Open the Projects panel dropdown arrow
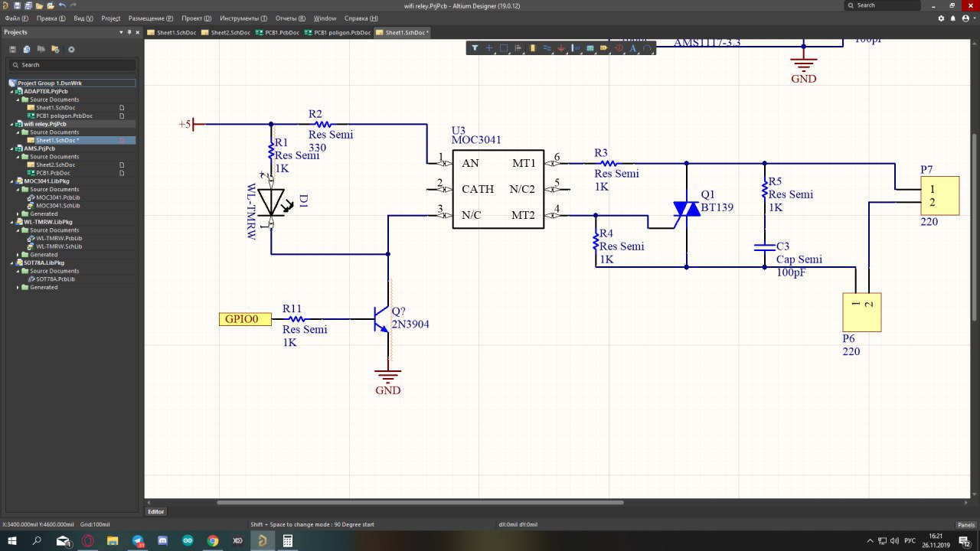980x551 pixels. [x=119, y=32]
